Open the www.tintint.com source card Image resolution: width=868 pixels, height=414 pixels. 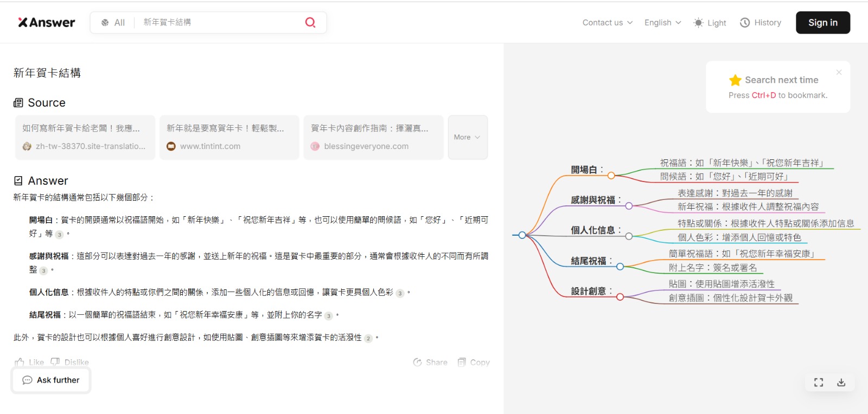[x=229, y=137]
